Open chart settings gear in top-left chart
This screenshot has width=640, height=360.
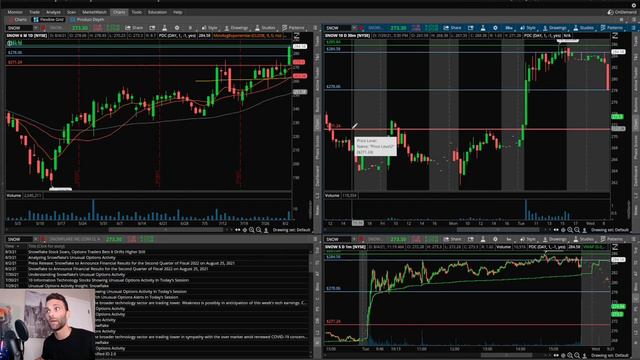coord(177,28)
